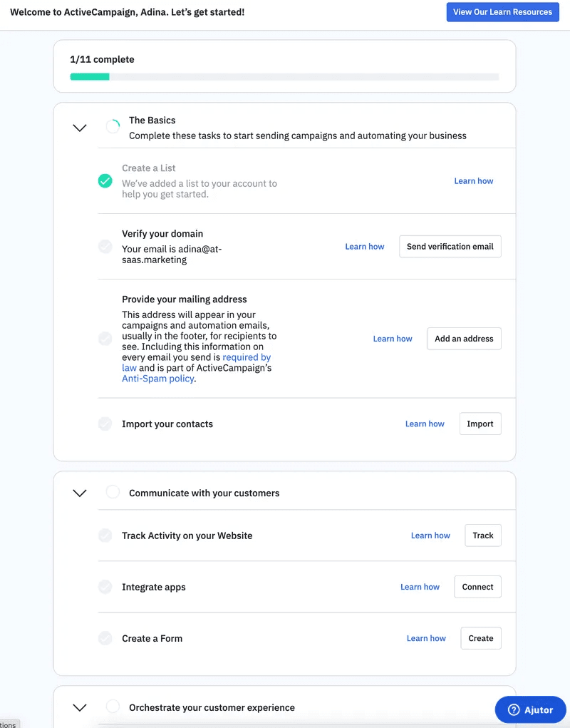
Task: Click the circle beside Orchestrate your customer experience
Action: (x=112, y=707)
